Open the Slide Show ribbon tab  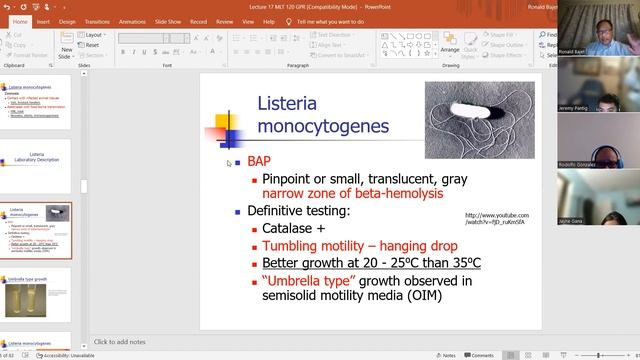(168, 22)
